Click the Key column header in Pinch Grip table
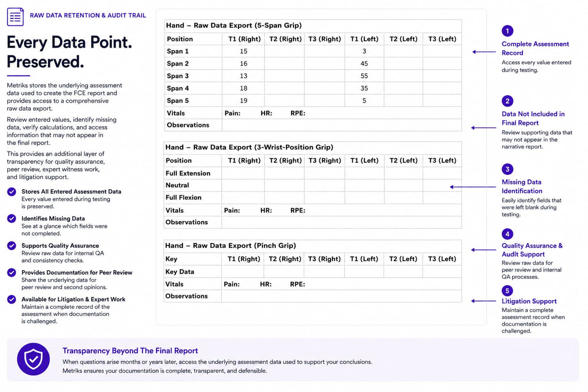 pos(171,259)
